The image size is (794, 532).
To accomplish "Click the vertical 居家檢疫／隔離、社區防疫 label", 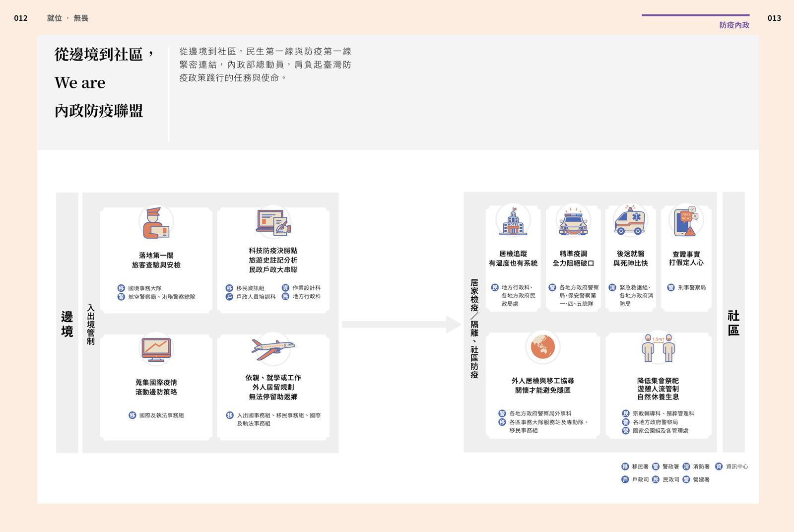I will click(x=474, y=329).
